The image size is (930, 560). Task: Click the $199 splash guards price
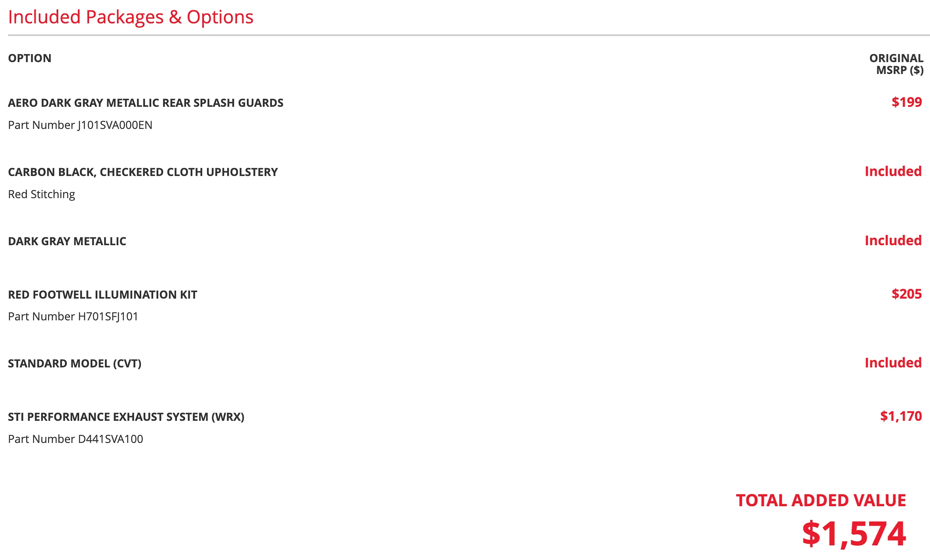tap(907, 102)
